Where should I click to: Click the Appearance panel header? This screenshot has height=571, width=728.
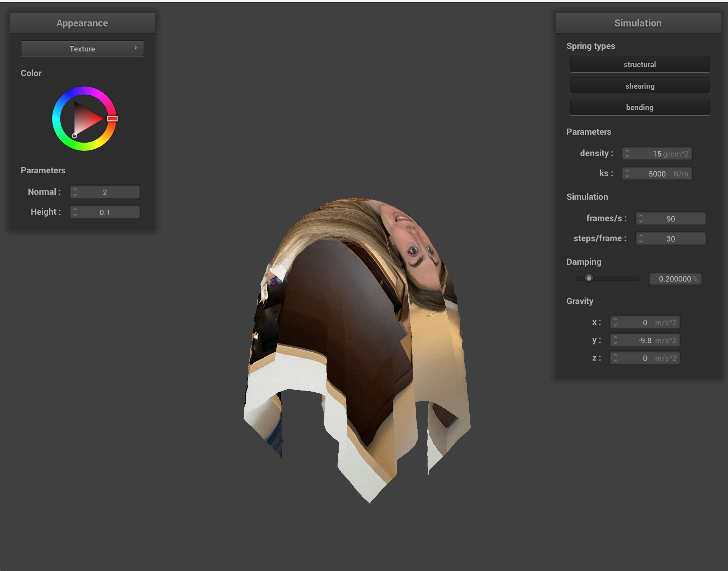[x=82, y=23]
